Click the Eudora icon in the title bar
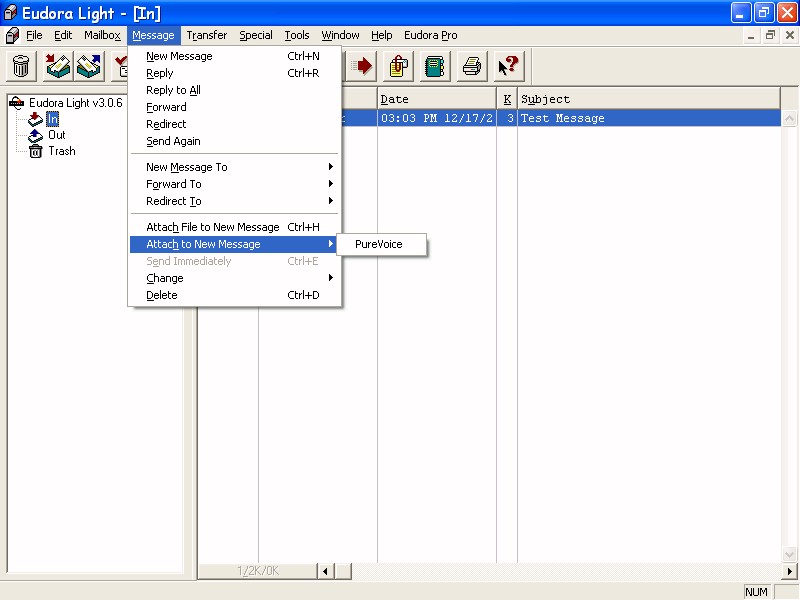 [10, 12]
